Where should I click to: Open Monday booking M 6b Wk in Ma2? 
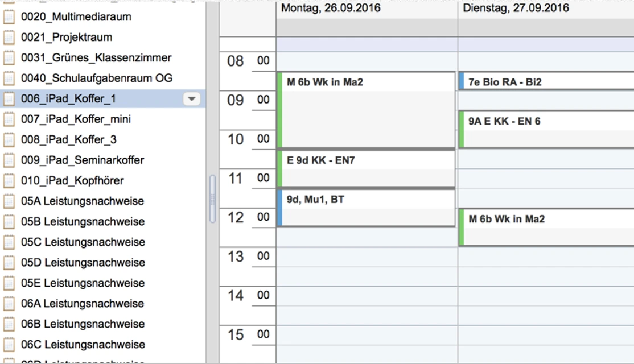point(367,109)
